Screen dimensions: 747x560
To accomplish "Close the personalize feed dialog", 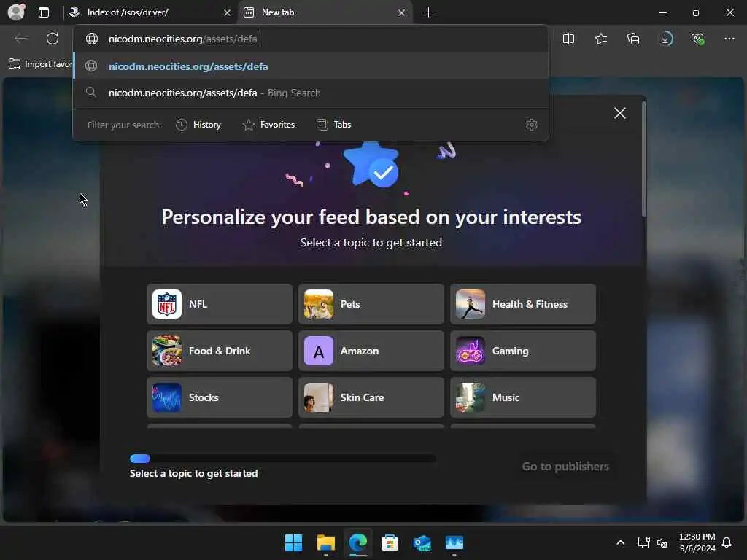I will [620, 113].
